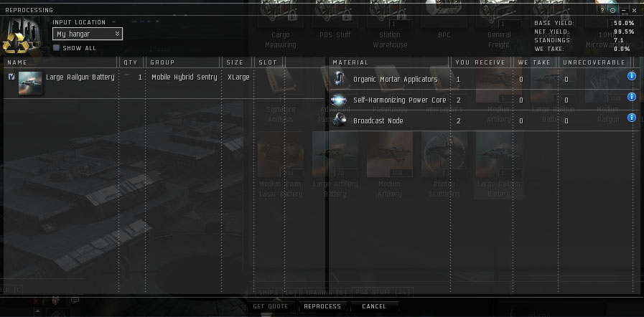The image size is (644, 317).
Task: Open the My hangar input location dropdown
Action: (x=88, y=34)
